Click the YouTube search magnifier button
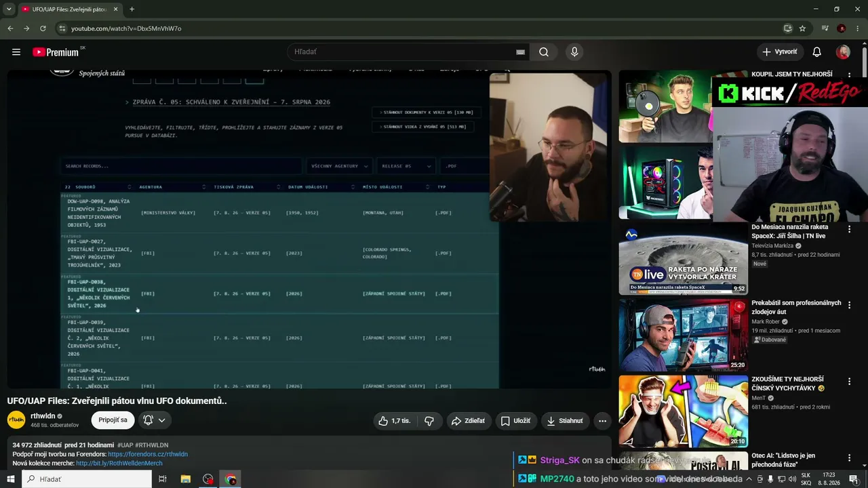 pyautogui.click(x=544, y=52)
